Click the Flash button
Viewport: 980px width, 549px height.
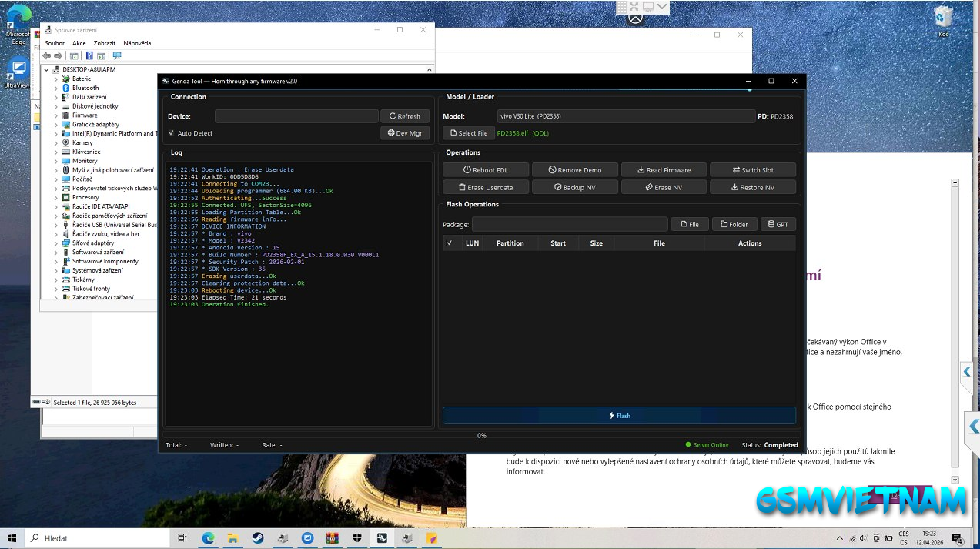click(x=619, y=416)
